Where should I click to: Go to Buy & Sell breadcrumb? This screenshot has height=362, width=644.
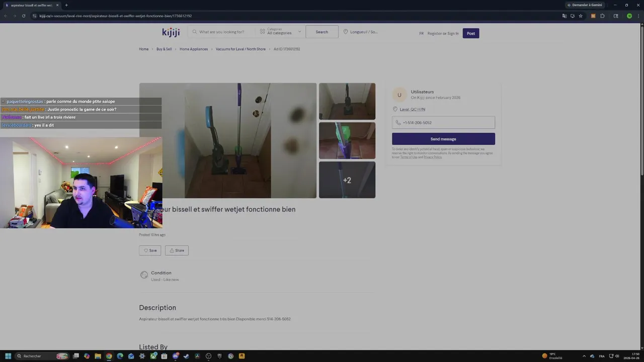(164, 49)
